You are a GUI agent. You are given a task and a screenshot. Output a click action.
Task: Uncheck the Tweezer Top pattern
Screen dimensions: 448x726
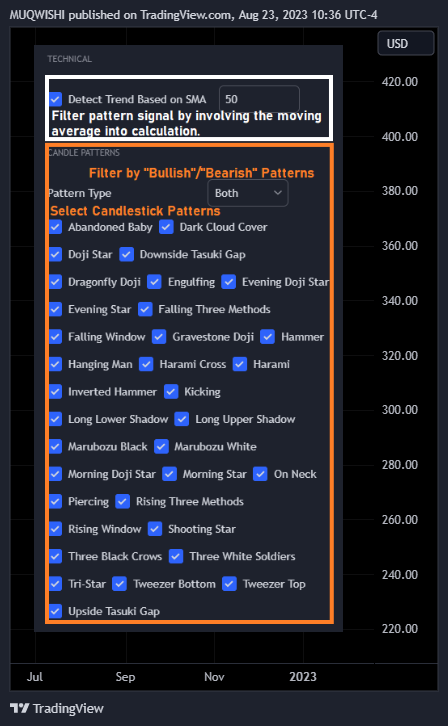pyautogui.click(x=230, y=584)
